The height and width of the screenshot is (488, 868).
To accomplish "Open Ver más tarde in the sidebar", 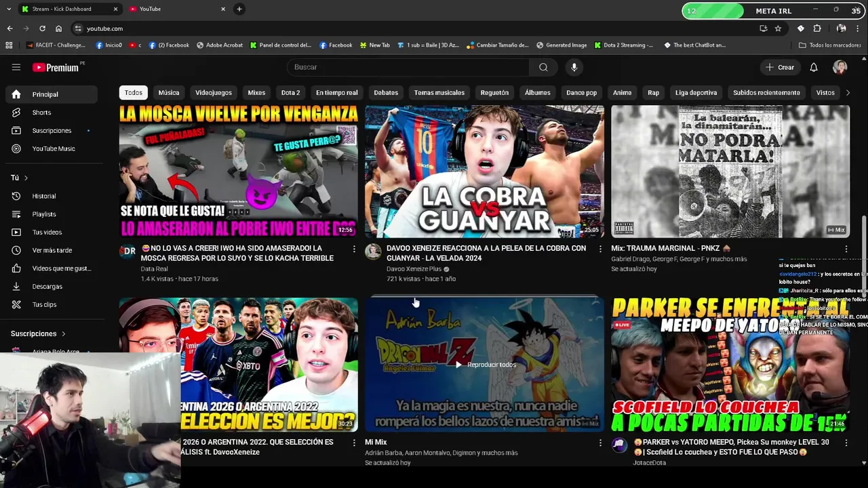I will (52, 250).
